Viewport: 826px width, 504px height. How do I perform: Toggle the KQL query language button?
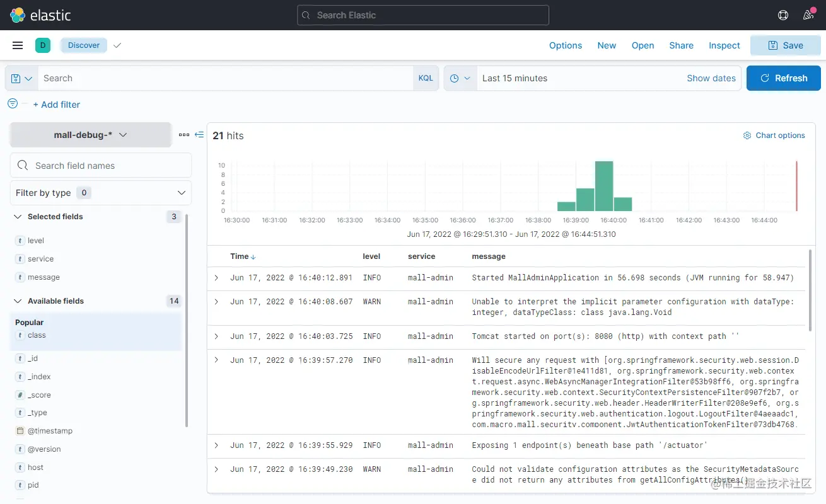tap(426, 78)
